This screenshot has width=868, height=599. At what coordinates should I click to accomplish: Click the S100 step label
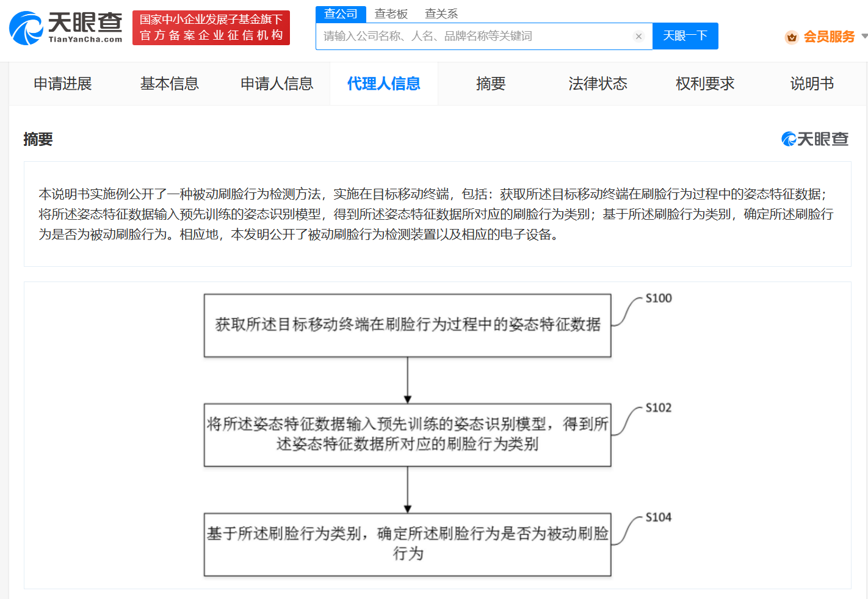[659, 298]
